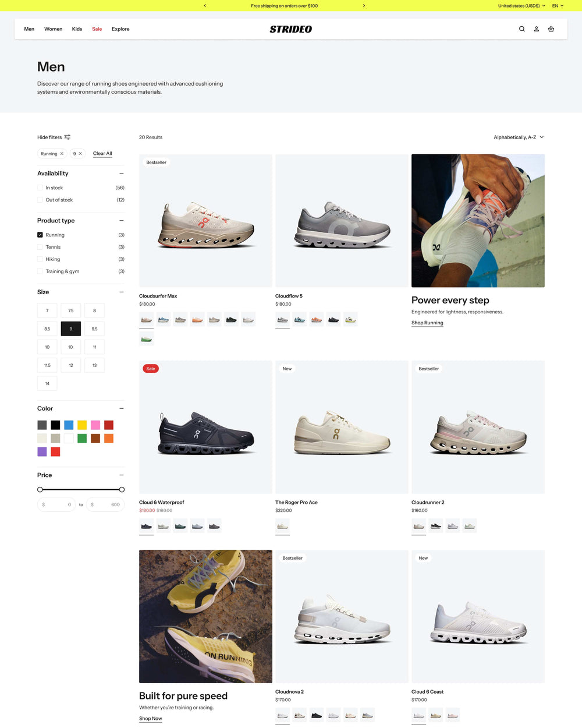
Task: Remove the size 9 filter chip
Action: tap(81, 153)
